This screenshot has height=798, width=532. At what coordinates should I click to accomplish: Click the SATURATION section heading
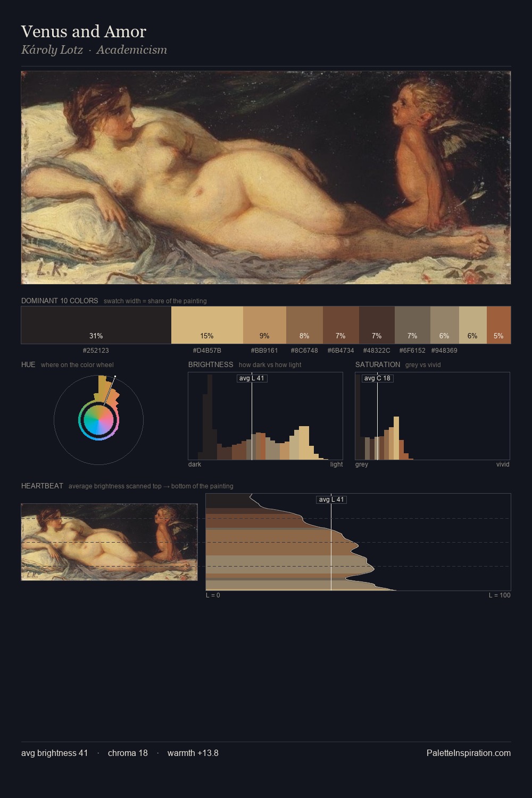point(378,364)
